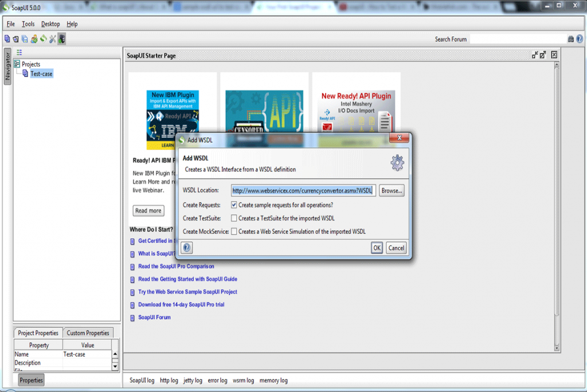Open the http log tab
The image size is (587, 392).
pos(169,381)
